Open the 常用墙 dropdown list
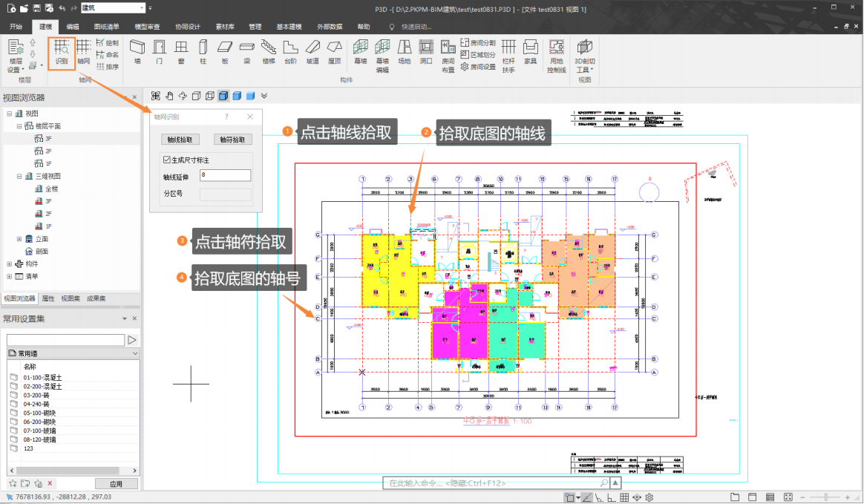This screenshot has height=504, width=864. [134, 353]
